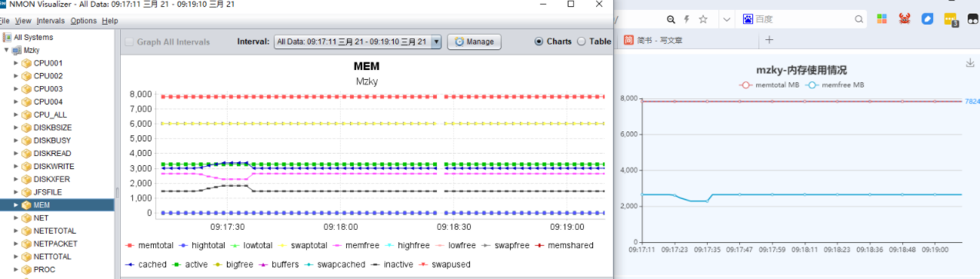This screenshot has height=279, width=980.
Task: Open the Interval dropdown list
Action: (358, 42)
